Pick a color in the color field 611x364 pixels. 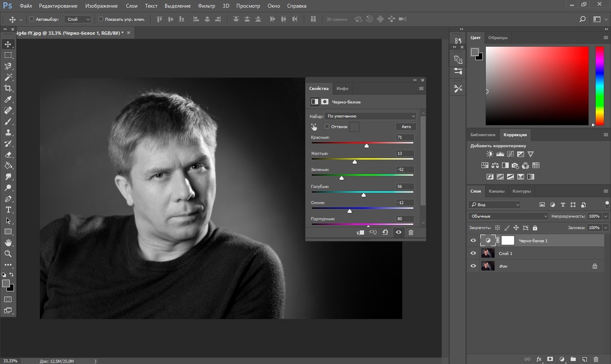click(537, 86)
